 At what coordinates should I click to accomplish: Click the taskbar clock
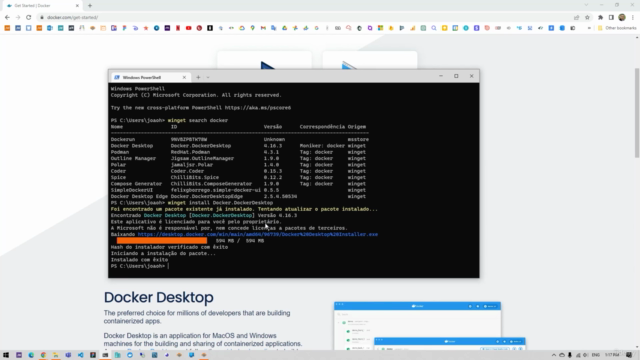point(612,355)
